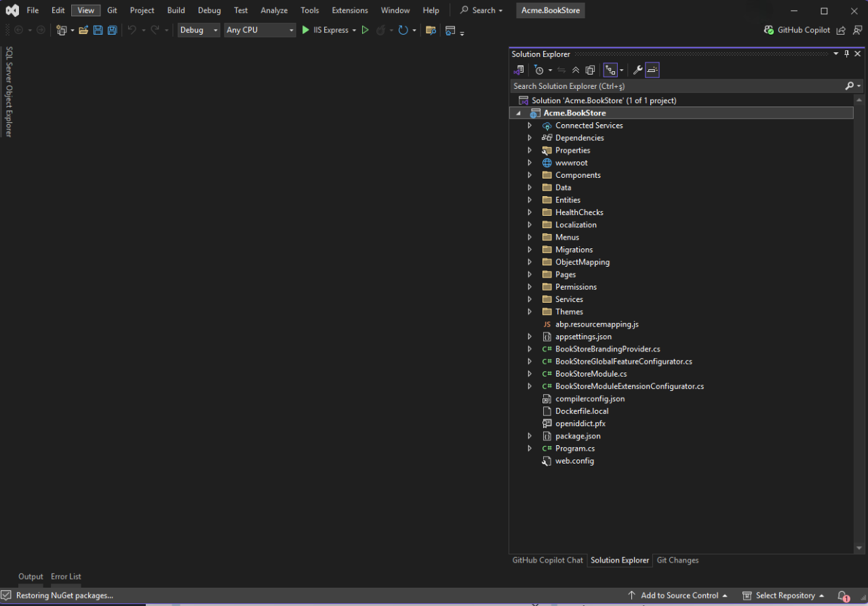The height and width of the screenshot is (606, 868).
Task: Toggle auto-hide pin on Solution Explorer
Action: click(x=846, y=53)
